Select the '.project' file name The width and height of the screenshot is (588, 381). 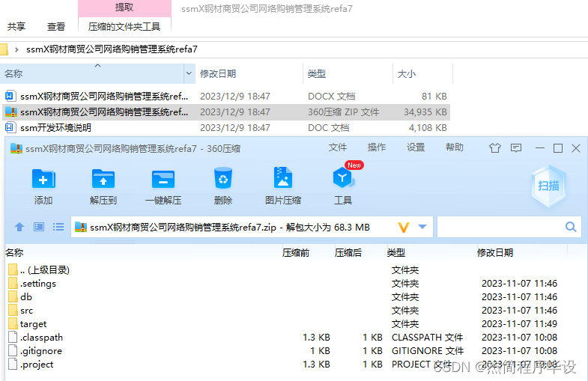click(37, 365)
